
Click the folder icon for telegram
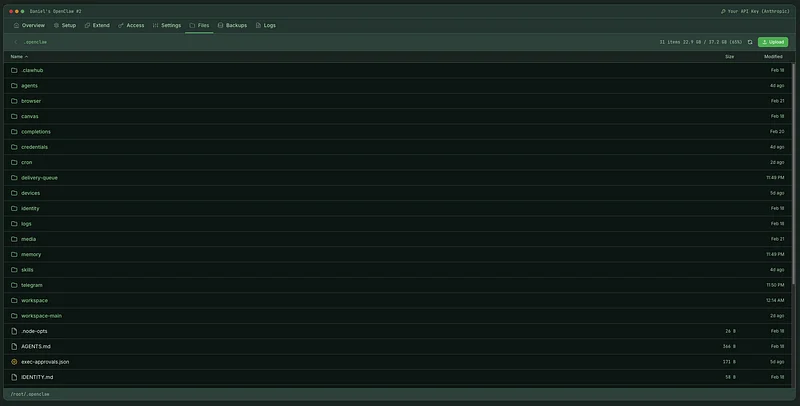point(14,285)
